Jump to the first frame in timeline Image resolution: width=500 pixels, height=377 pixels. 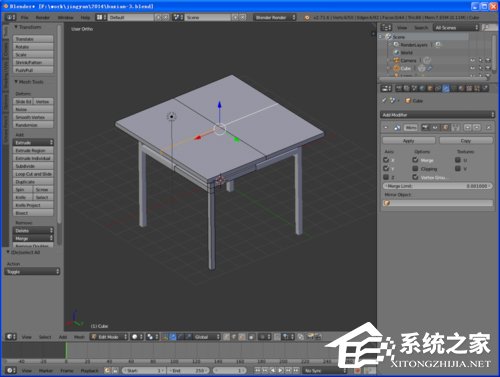click(x=258, y=370)
